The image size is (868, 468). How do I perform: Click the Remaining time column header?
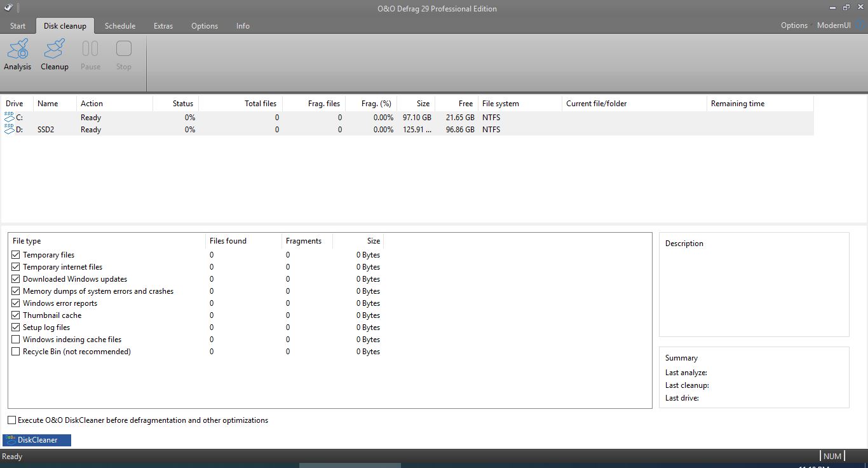[x=760, y=104]
